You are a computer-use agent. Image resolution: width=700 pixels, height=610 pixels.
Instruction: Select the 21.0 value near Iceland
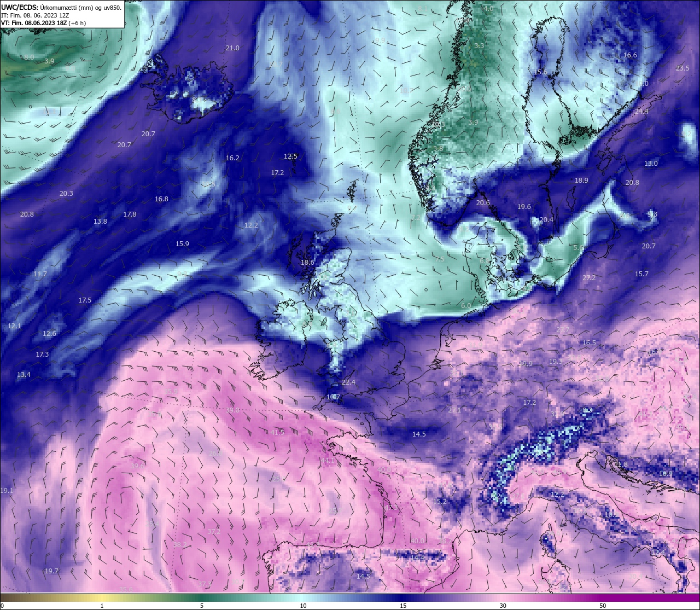[x=232, y=48]
